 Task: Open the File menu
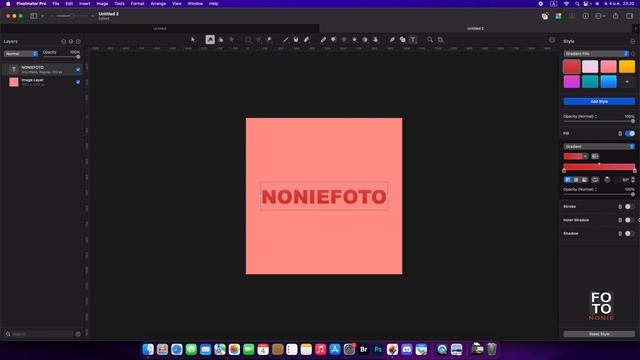pyautogui.click(x=56, y=4)
